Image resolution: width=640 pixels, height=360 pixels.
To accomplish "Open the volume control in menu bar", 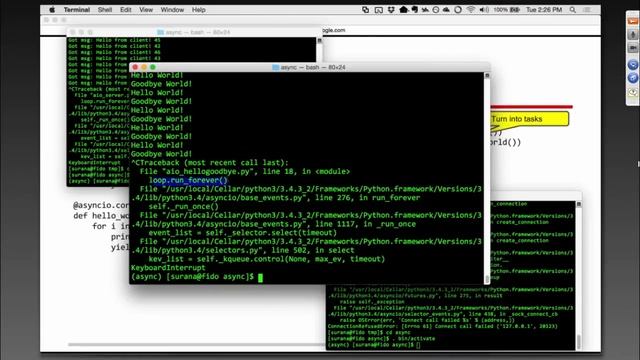I will coord(484,10).
